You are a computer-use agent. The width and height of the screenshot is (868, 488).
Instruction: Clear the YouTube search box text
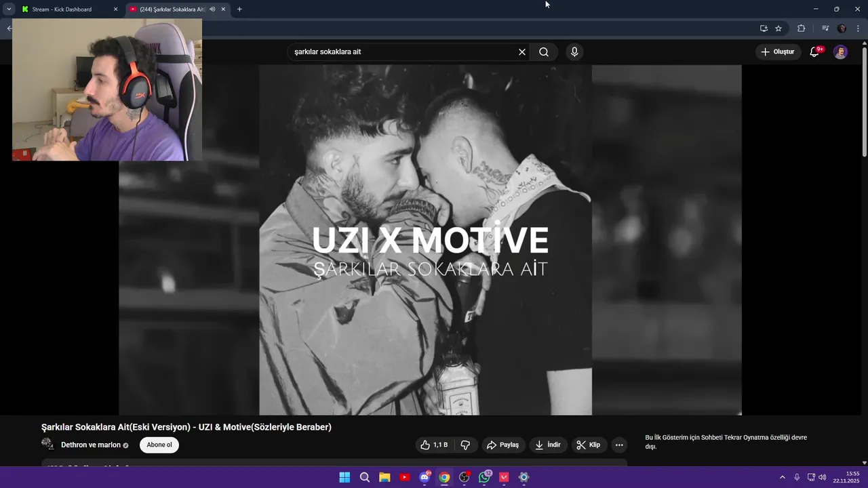[522, 52]
